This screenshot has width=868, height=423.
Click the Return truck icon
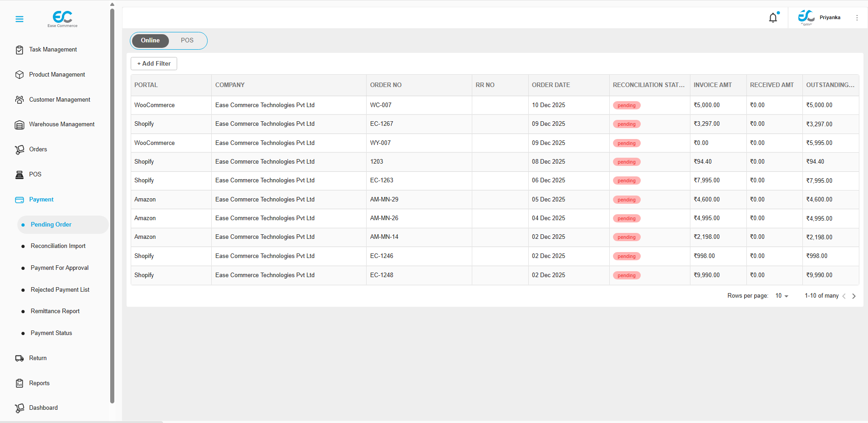point(19,358)
